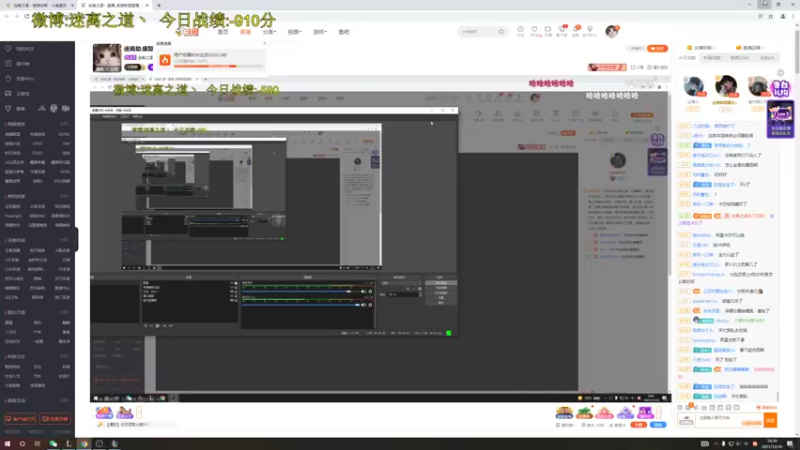Open the messages icon with orange badge
Viewport: 800px width, 450px height.
(576, 29)
